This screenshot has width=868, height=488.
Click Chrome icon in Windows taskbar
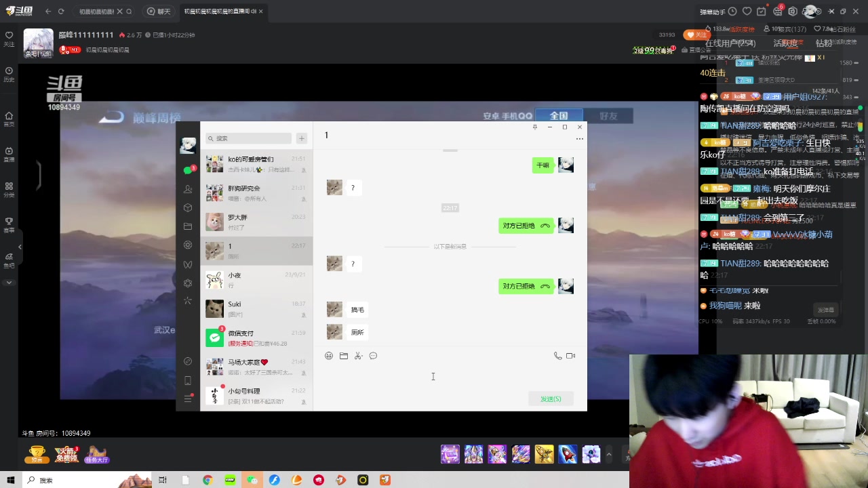208,480
